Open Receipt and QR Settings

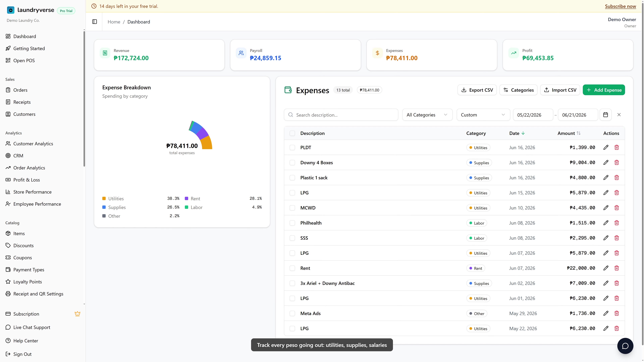coord(38,294)
